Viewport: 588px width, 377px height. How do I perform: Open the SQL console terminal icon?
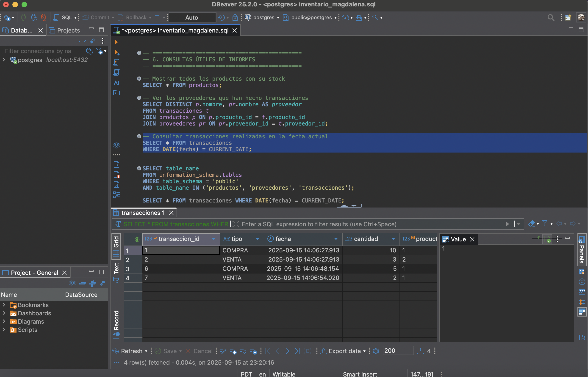coord(116,93)
